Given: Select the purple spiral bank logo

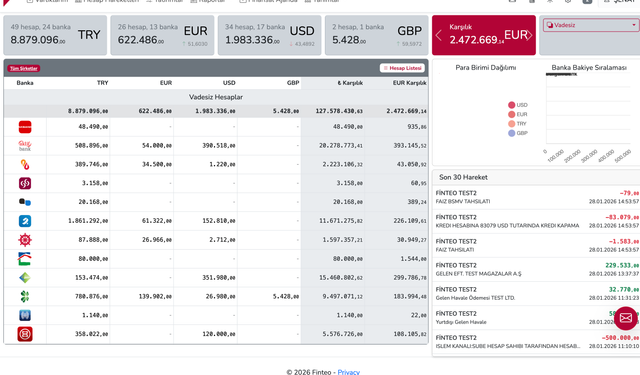Looking at the screenshot, I should pyautogui.click(x=25, y=183).
